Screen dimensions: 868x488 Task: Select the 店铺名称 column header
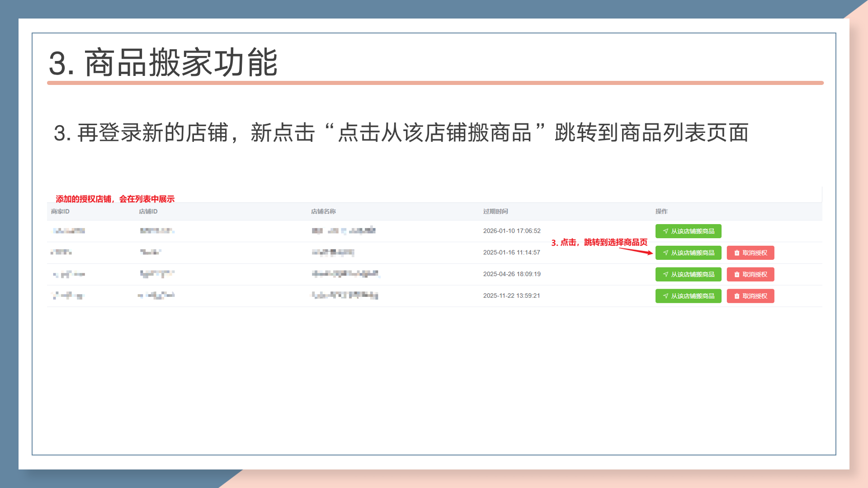(323, 211)
